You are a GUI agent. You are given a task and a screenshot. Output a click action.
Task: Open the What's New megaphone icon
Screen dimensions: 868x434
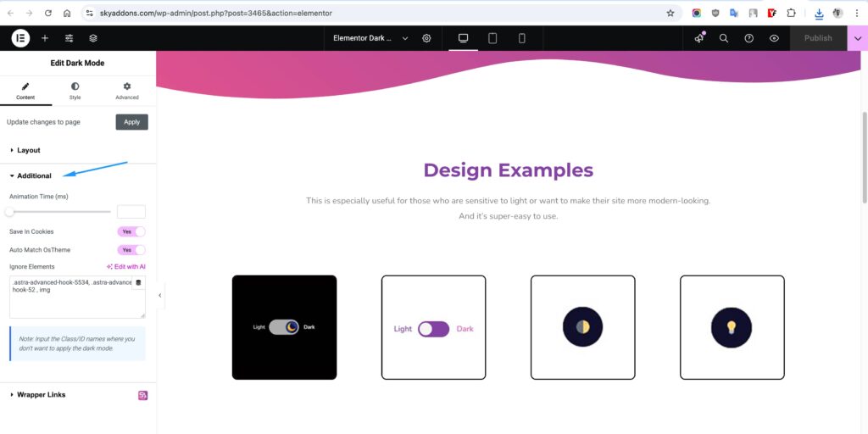coord(699,38)
